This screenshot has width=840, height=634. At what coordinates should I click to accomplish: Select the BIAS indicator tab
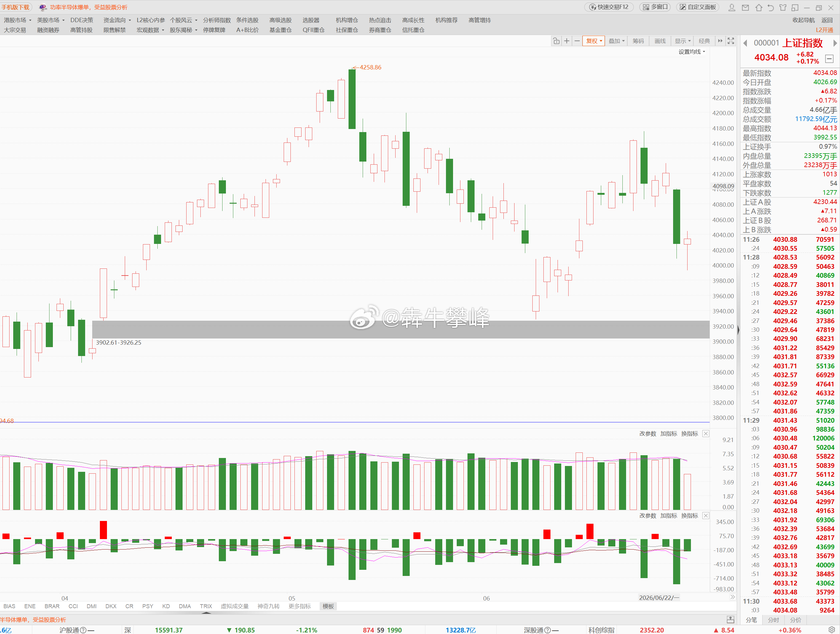[10, 606]
